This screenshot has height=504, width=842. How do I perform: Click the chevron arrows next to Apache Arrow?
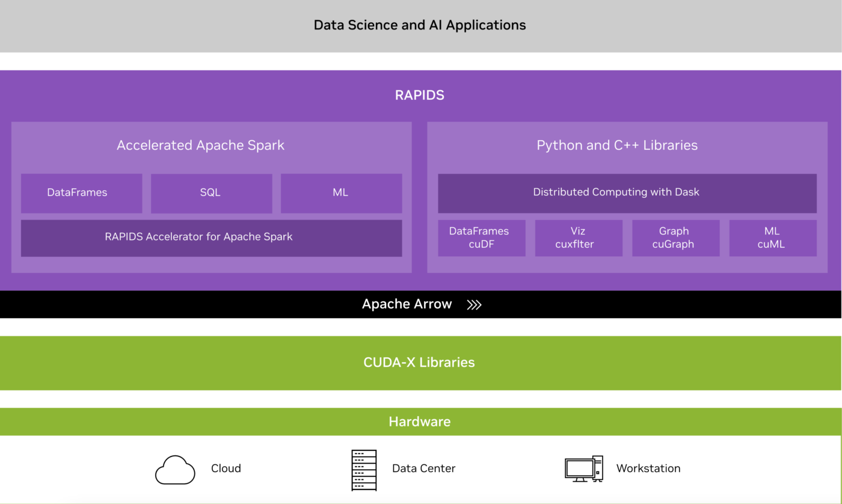click(x=474, y=304)
